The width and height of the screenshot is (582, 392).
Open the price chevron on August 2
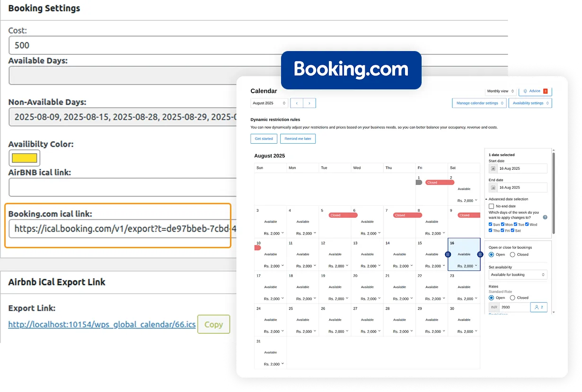[x=476, y=200]
